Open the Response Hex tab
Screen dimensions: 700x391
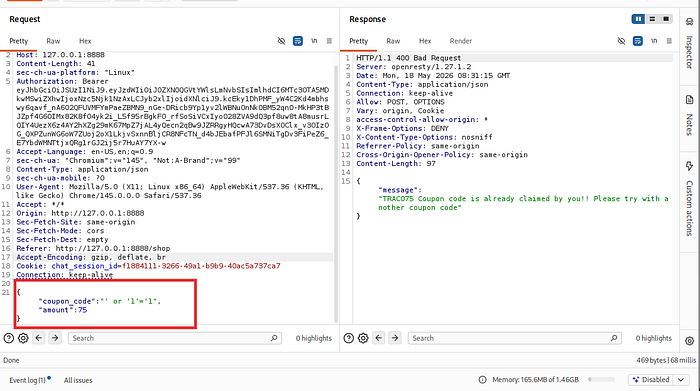pos(425,41)
